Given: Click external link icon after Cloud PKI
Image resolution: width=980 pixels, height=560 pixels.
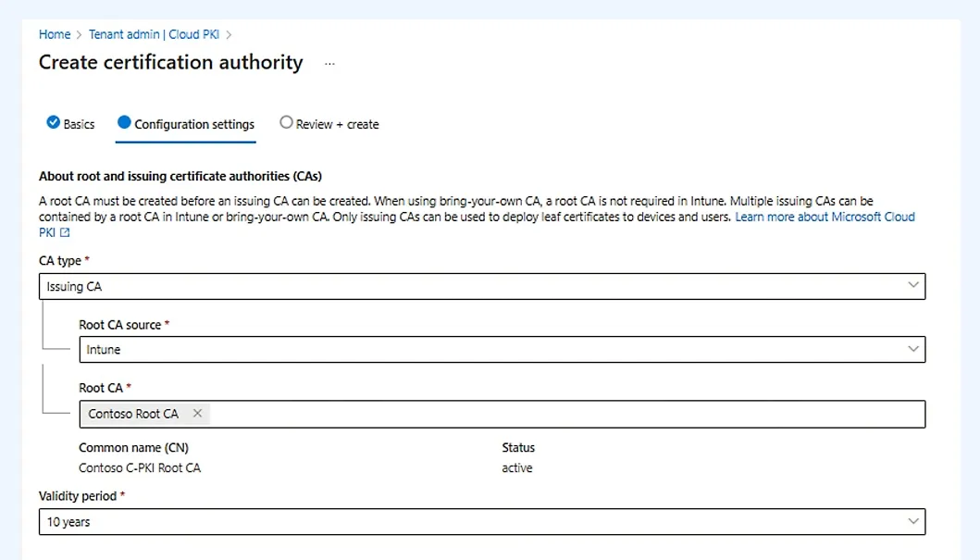Looking at the screenshot, I should (65, 233).
